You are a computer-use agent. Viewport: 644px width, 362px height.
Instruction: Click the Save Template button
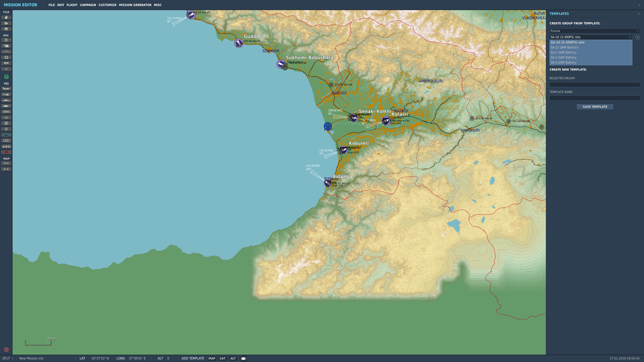[x=594, y=107]
